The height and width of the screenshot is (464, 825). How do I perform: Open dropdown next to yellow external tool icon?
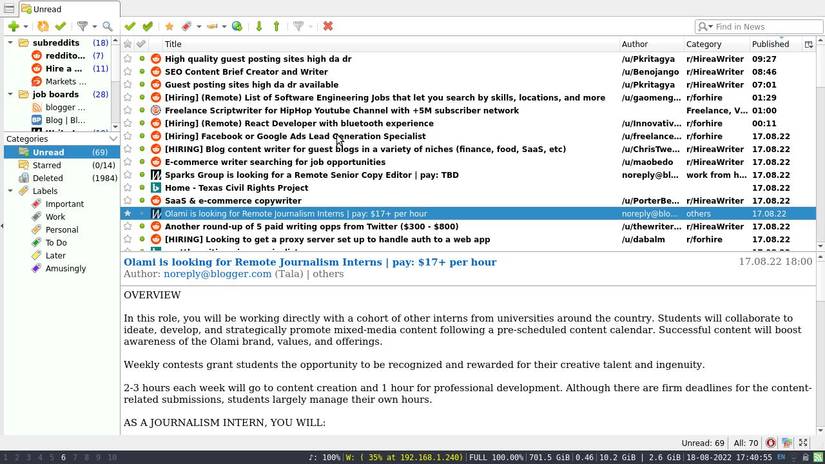[x=224, y=27]
